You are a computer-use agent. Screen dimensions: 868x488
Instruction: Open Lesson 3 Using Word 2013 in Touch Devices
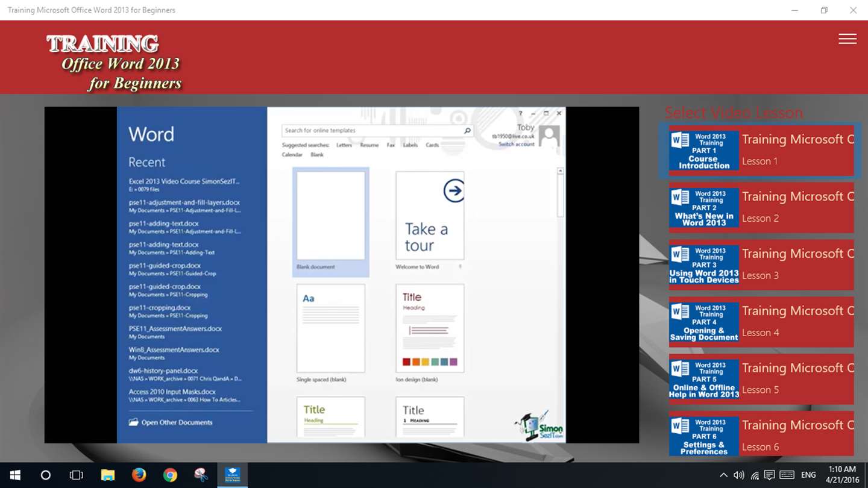(x=761, y=265)
